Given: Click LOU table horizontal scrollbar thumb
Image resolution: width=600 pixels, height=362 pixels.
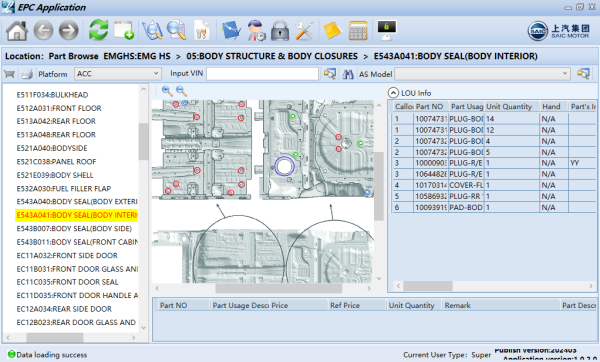Looking at the screenshot, I should (x=428, y=286).
